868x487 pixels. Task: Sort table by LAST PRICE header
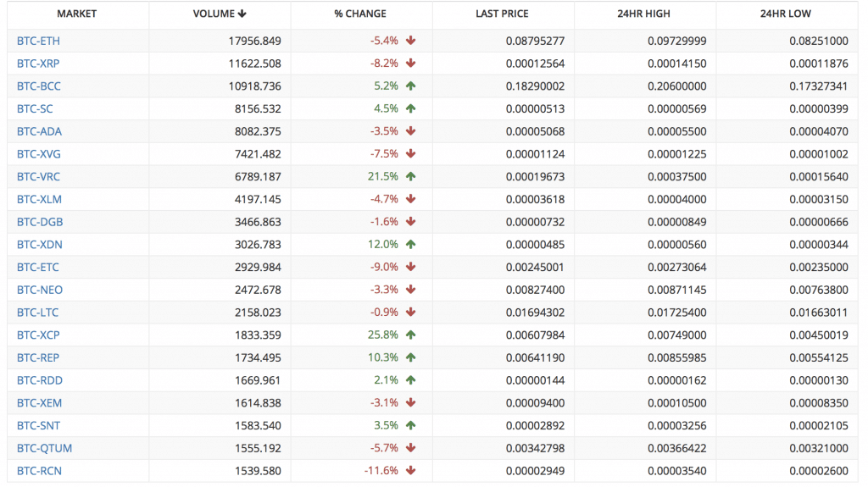(x=502, y=14)
